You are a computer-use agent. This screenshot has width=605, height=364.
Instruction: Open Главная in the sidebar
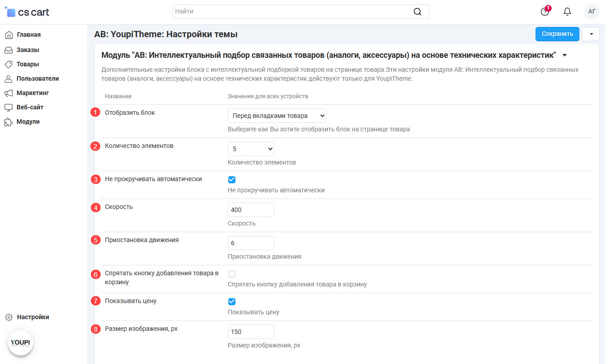[29, 35]
